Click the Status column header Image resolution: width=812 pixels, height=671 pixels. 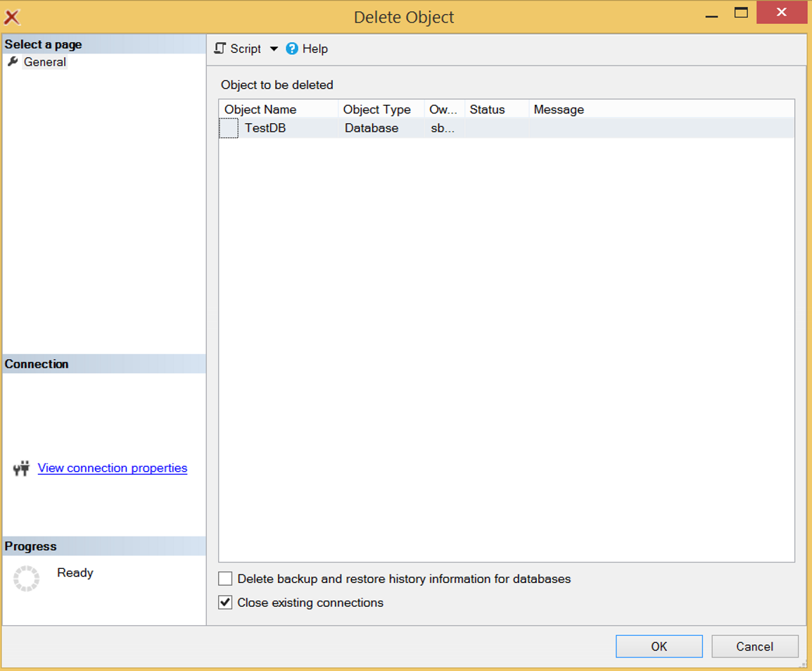[x=497, y=109]
